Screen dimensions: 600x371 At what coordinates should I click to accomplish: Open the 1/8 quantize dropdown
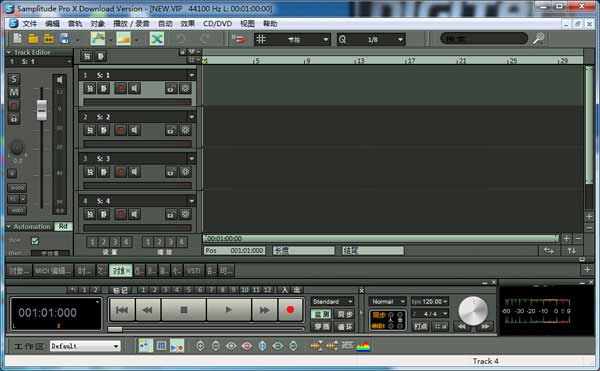click(400, 39)
